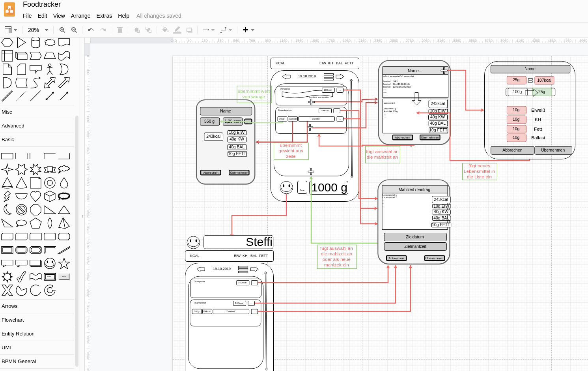Viewport: 588px width, 371px height.
Task: Select the pentagon shape in palette
Action: coord(35,223)
